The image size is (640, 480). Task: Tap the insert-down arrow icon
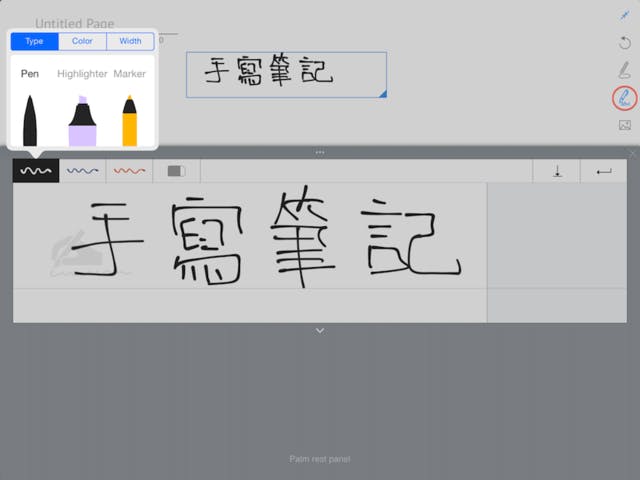click(x=557, y=171)
